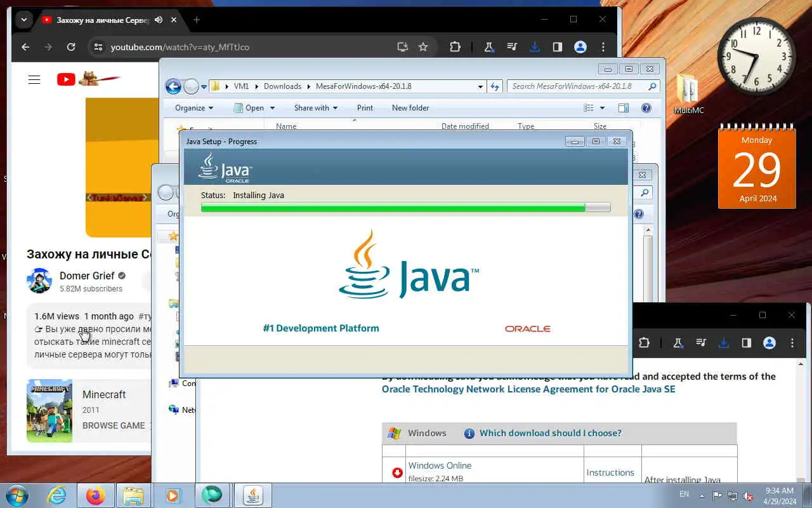Open the Minecraft game thumbnail
812x508 pixels.
click(x=49, y=411)
